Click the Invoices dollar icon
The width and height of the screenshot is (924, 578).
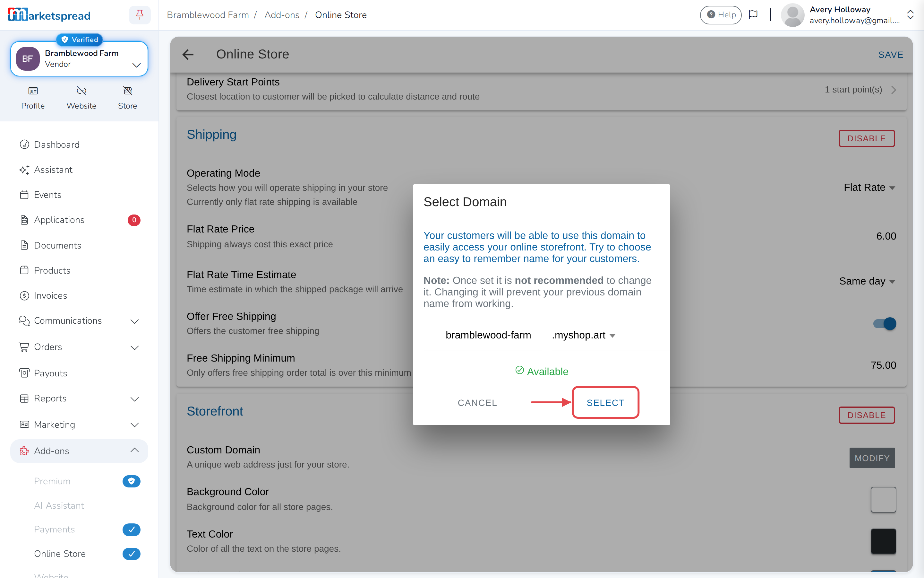[x=24, y=295]
